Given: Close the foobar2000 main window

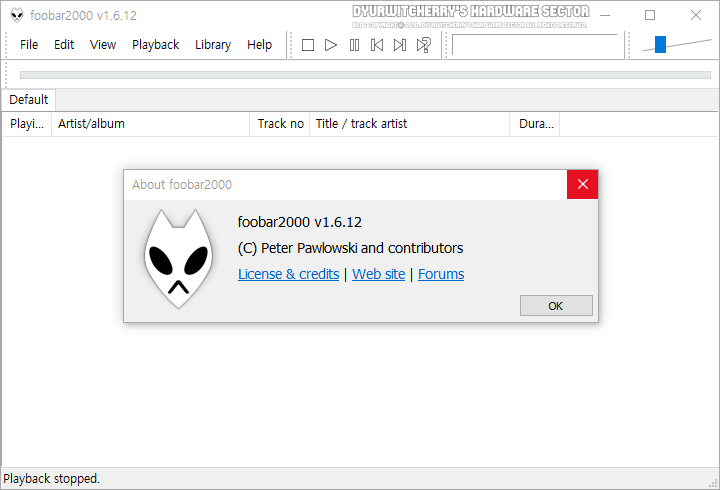Looking at the screenshot, I should 696,15.
